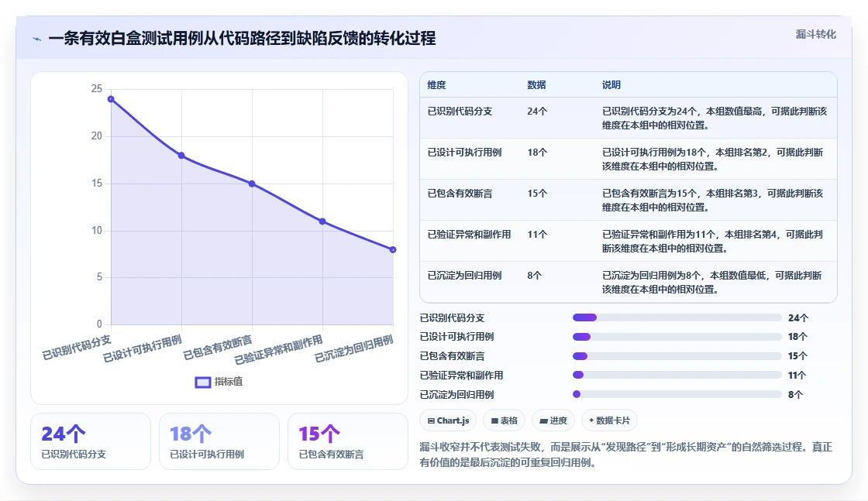Click the 数据卡片 chip label

(x=613, y=420)
